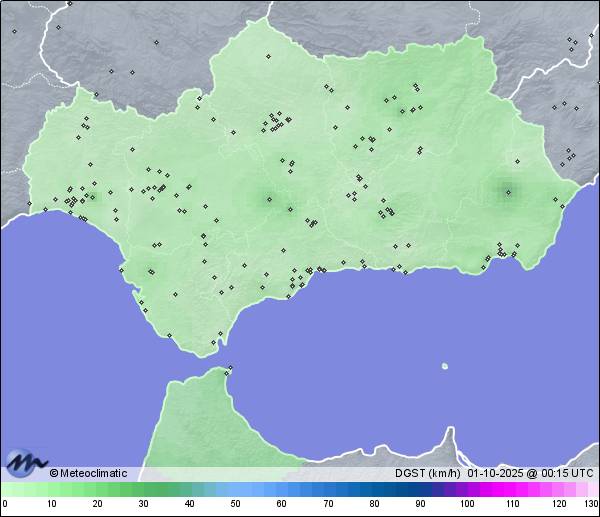Viewport: 600px width, 517px height.
Task: Select the magenta swatch above 110
Action: click(x=513, y=489)
